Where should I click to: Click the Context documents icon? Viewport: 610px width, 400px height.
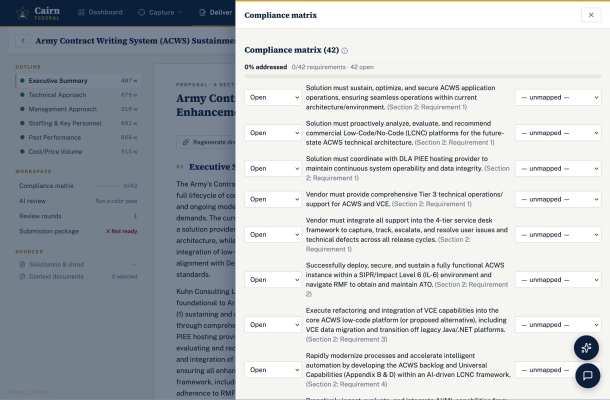pos(22,277)
